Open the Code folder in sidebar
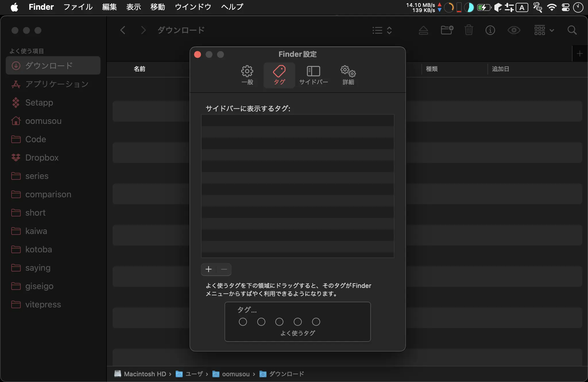This screenshot has height=382, width=588. pyautogui.click(x=53, y=139)
